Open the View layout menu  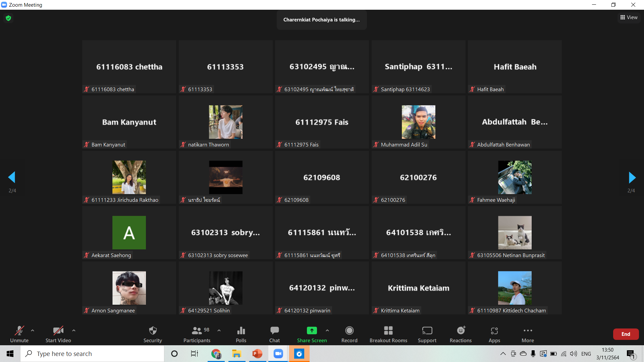pos(629,17)
